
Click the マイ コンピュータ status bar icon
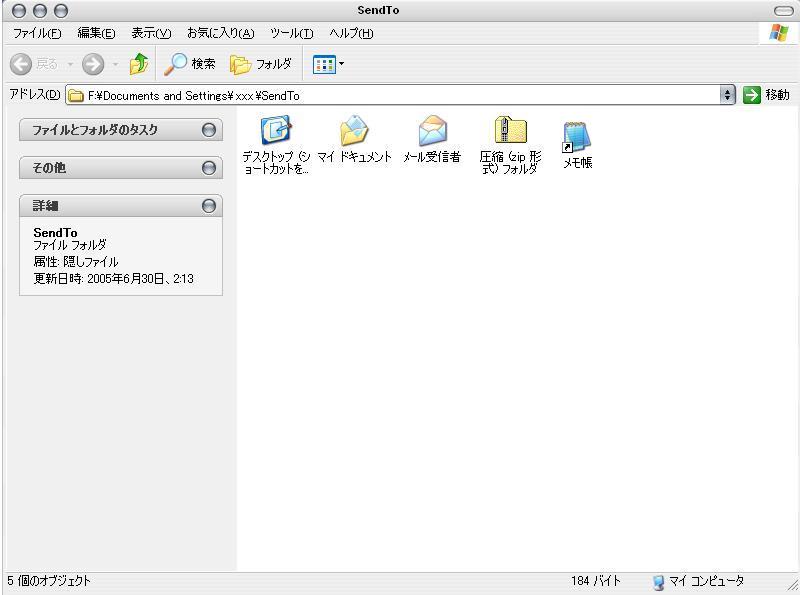[x=659, y=581]
